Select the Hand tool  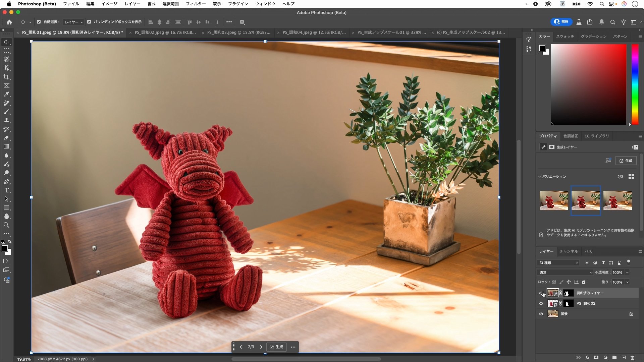(x=6, y=217)
